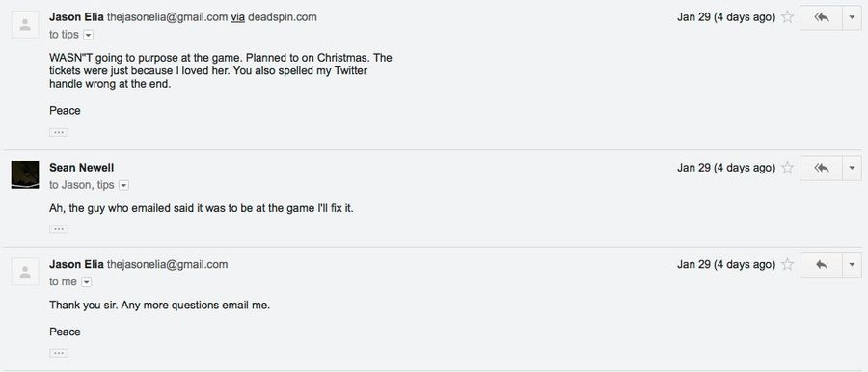
Task: Show trimmed content in first email
Action: click(x=59, y=132)
